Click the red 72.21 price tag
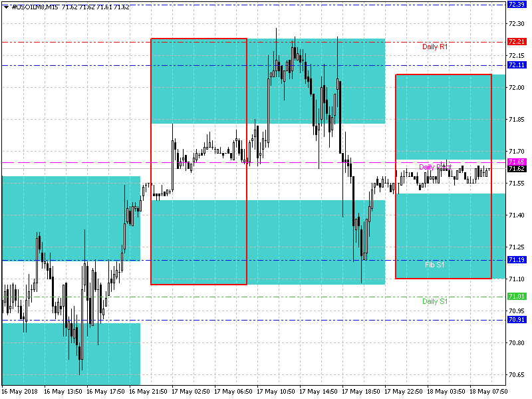This screenshot has height=399, width=532. 517,42
